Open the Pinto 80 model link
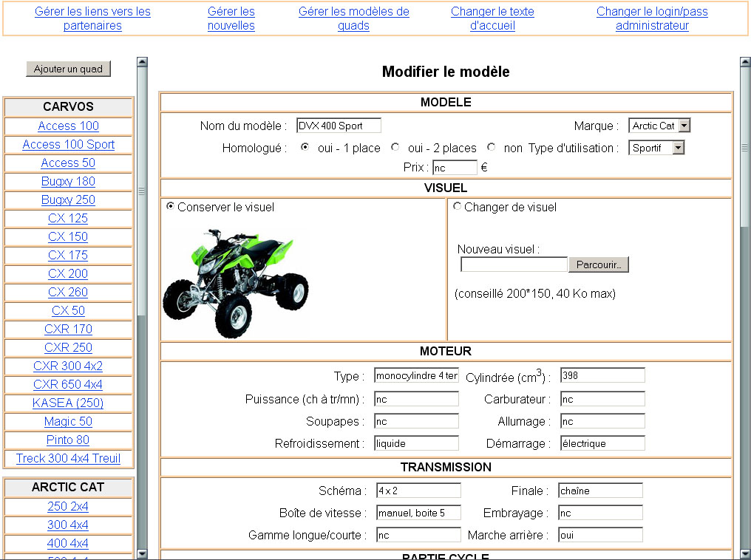The height and width of the screenshot is (560, 751). [68, 440]
